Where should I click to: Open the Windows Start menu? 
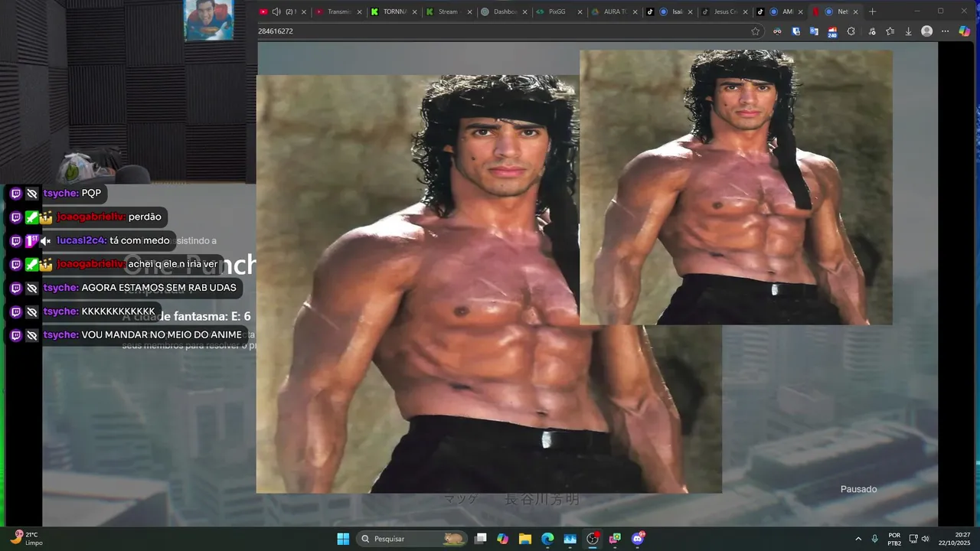pyautogui.click(x=343, y=539)
